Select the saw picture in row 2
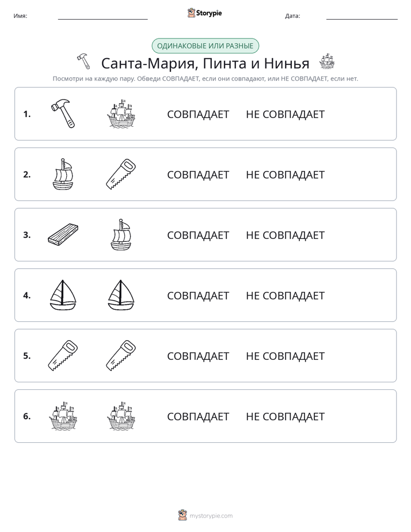This screenshot has height=532, width=411. click(x=121, y=174)
